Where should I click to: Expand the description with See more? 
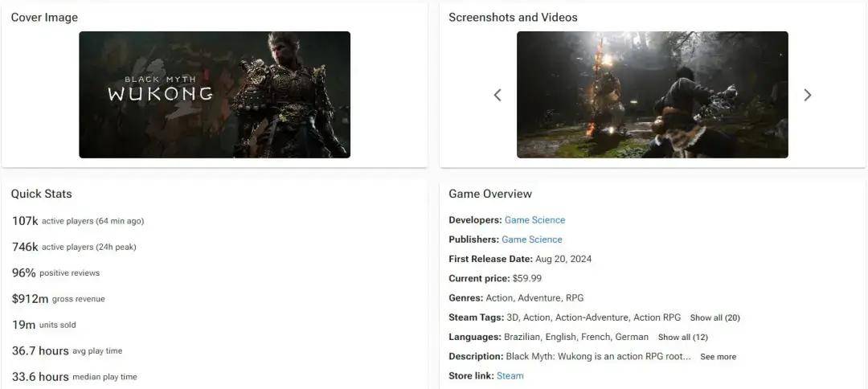718,357
